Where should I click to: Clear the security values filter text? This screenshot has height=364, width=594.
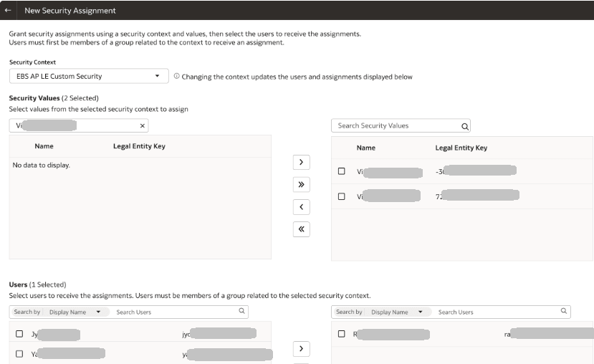[x=143, y=126]
